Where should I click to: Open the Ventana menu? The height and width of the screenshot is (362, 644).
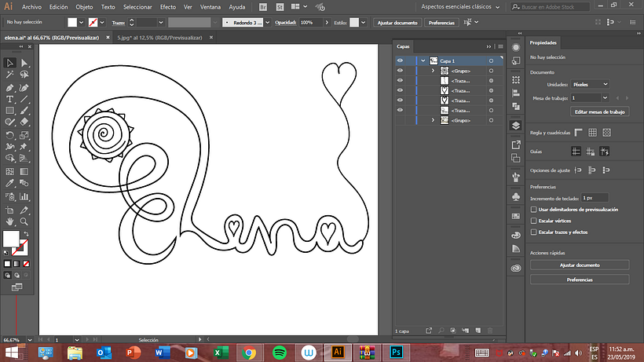click(210, 7)
